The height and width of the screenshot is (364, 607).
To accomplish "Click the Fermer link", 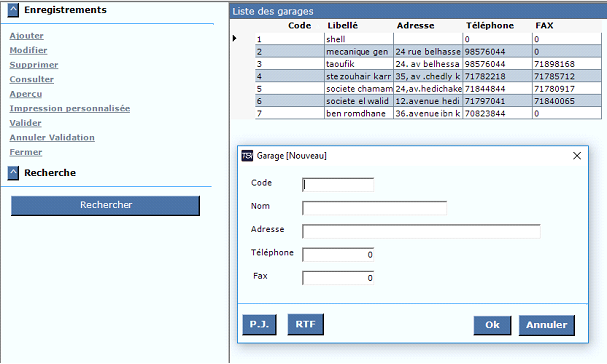I will pos(26,152).
